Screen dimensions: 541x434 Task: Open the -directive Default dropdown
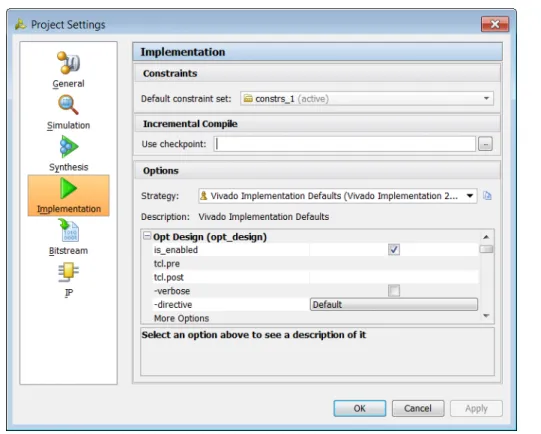[394, 305]
